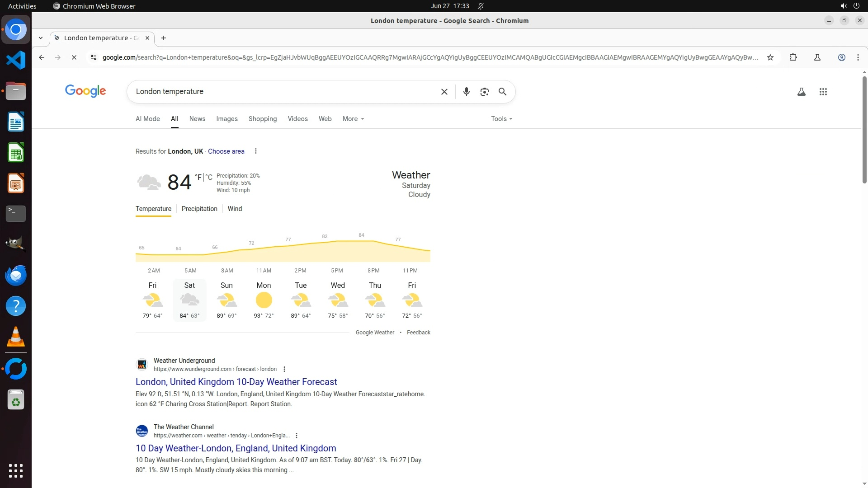Image resolution: width=868 pixels, height=488 pixels.
Task: Expand the More search filters dropdown
Action: pyautogui.click(x=353, y=119)
